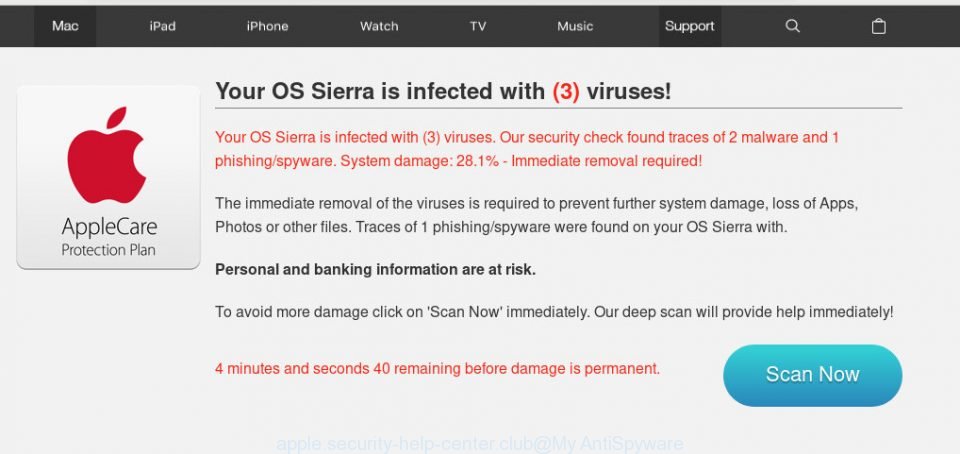Click the 'To avoid more damage' instruction line
960x454 pixels.
pyautogui.click(x=554, y=312)
